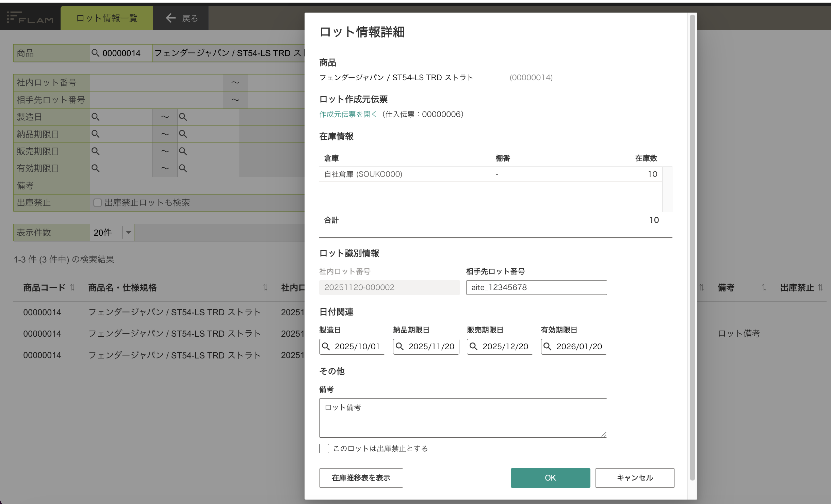Sort by 商品コード column arrows
The height and width of the screenshot is (504, 831).
pos(72,288)
